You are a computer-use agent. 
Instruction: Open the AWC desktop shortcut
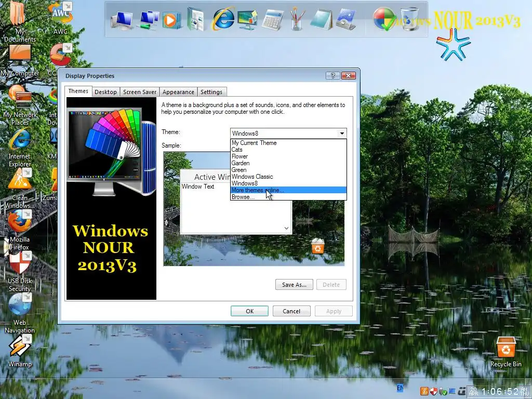pyautogui.click(x=60, y=18)
